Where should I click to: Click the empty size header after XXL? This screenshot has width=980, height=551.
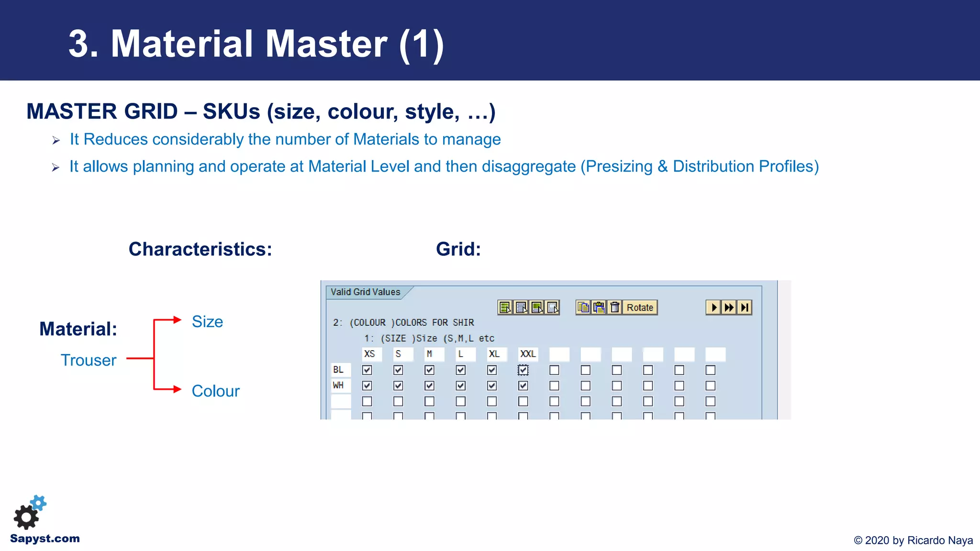pyautogui.click(x=559, y=354)
